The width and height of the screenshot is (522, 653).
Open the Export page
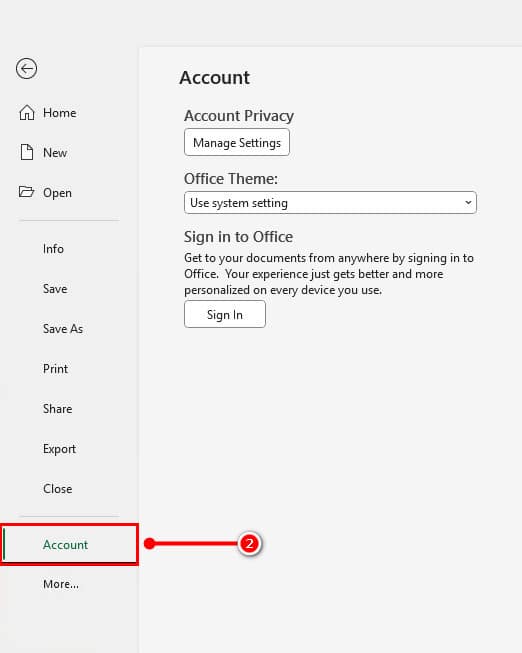pyautogui.click(x=59, y=449)
